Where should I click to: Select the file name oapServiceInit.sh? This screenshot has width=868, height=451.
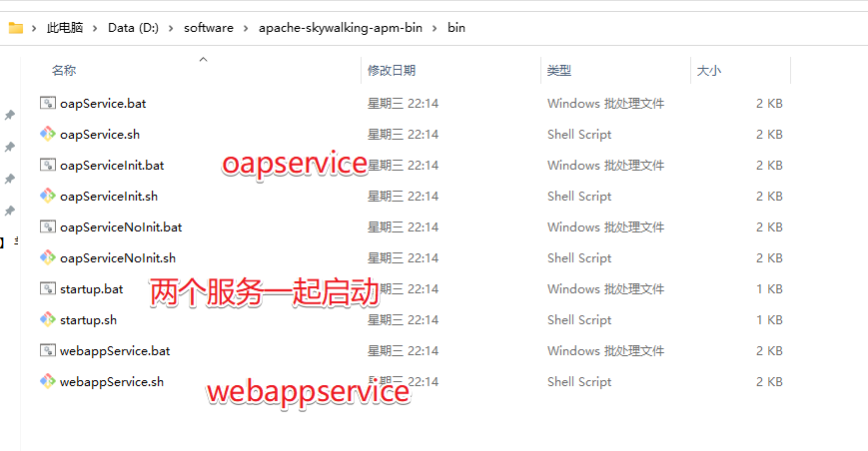click(109, 197)
